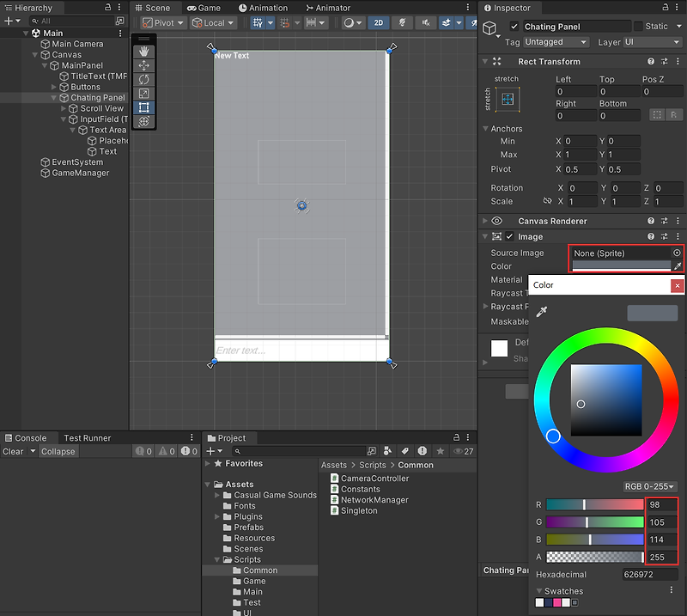Toggle Project favorites star filter
687x616 pixels.
[441, 451]
